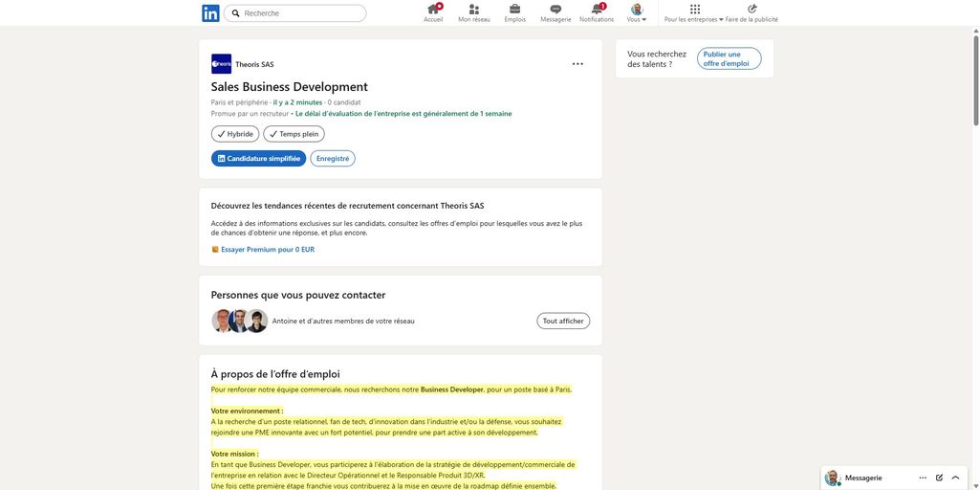Toggle the Enregistré saved job button
The height and width of the screenshot is (490, 980).
coord(333,159)
